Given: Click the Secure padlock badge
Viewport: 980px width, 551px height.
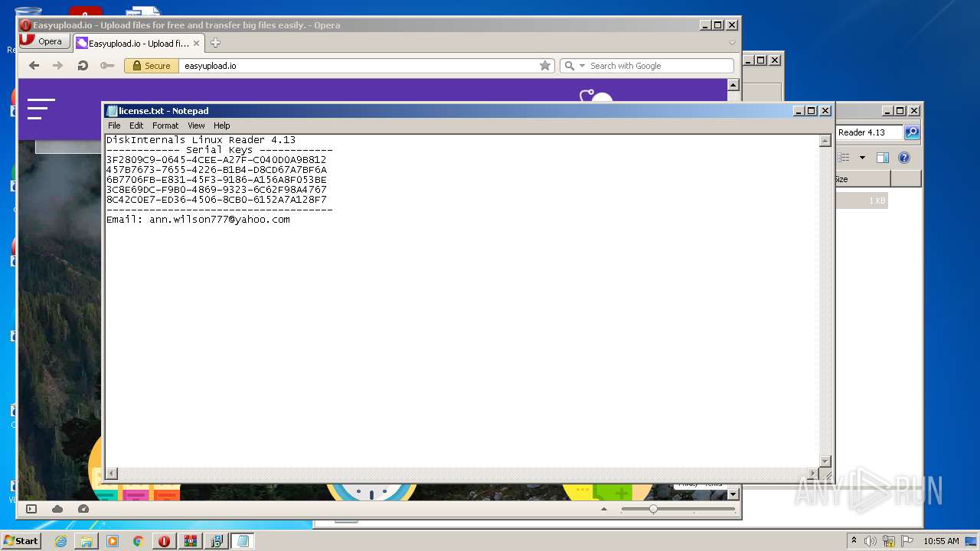Looking at the screenshot, I should (152, 66).
